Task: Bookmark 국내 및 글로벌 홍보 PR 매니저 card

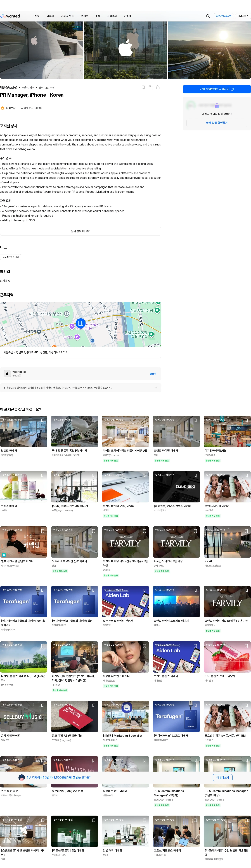Action: pyautogui.click(x=94, y=420)
